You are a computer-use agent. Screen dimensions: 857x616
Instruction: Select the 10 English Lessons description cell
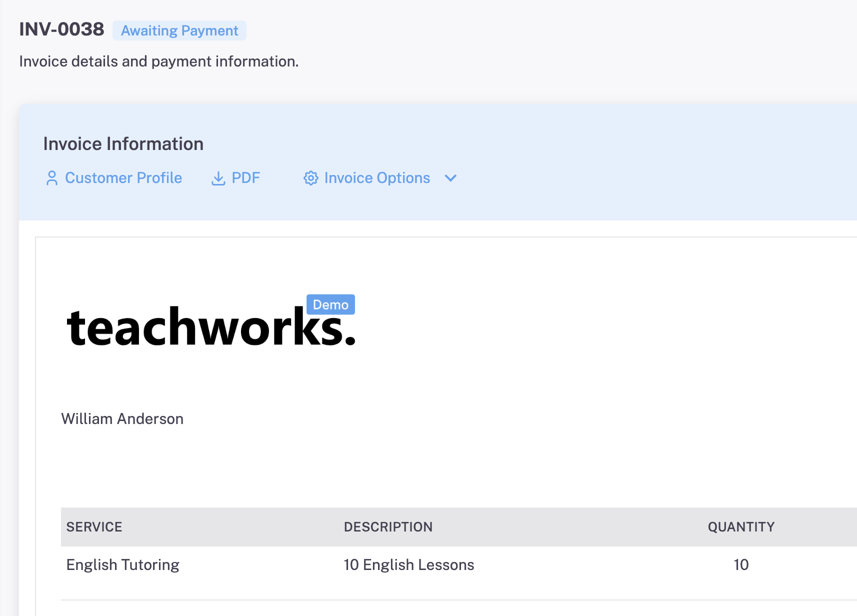409,565
